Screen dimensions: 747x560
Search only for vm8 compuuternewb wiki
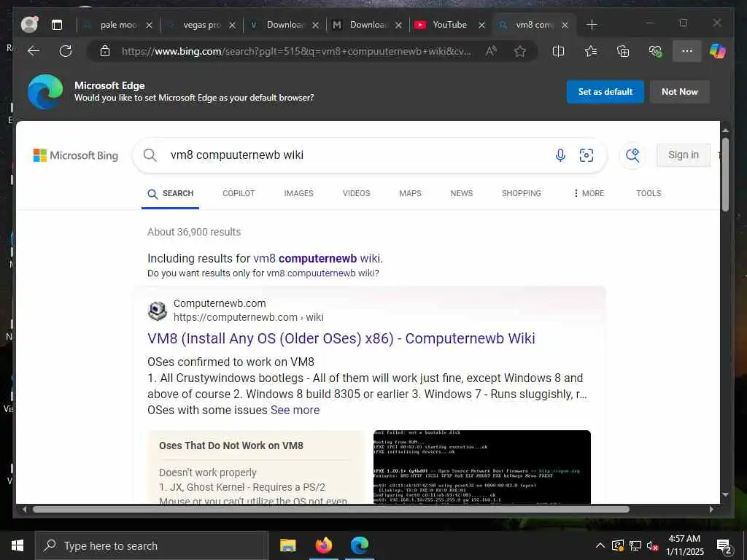(322, 273)
